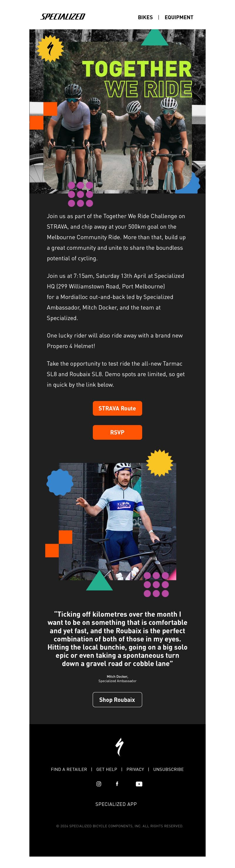
Task: Open the Instagram icon
Action: 99,784
